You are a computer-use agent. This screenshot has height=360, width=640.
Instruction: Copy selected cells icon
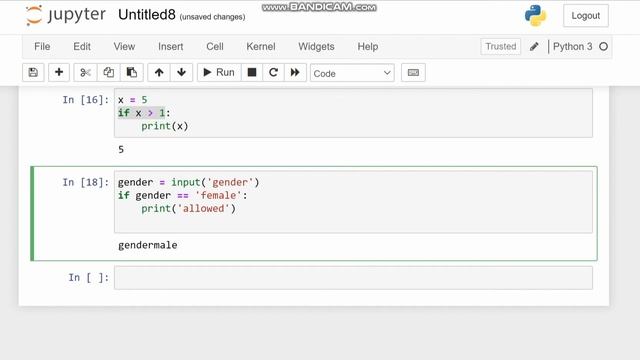pos(109,73)
